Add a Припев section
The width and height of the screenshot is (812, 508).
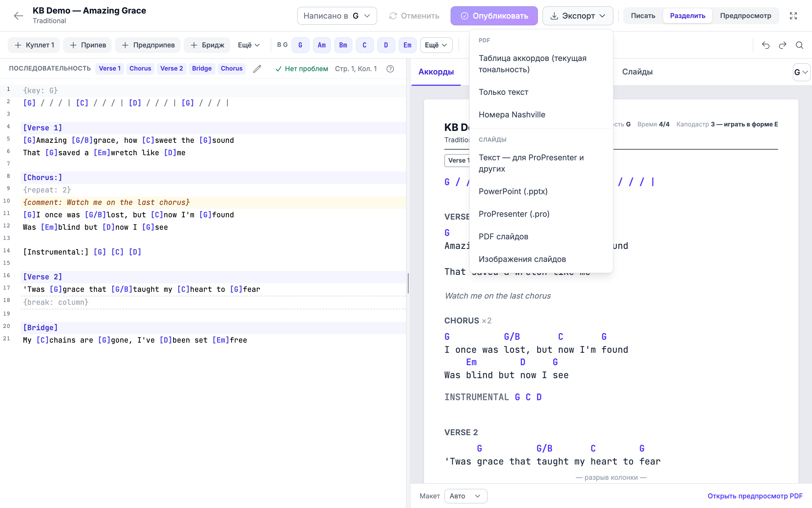(88, 45)
